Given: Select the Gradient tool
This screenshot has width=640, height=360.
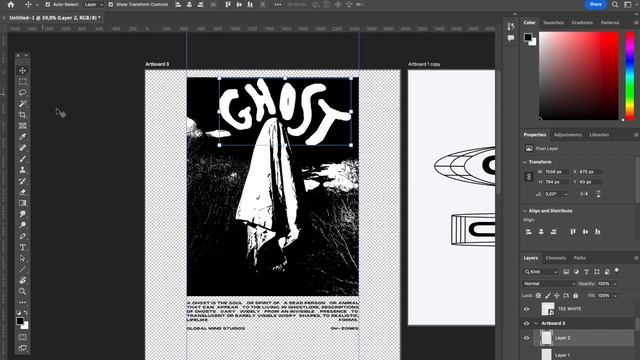Looking at the screenshot, I should coord(22,203).
